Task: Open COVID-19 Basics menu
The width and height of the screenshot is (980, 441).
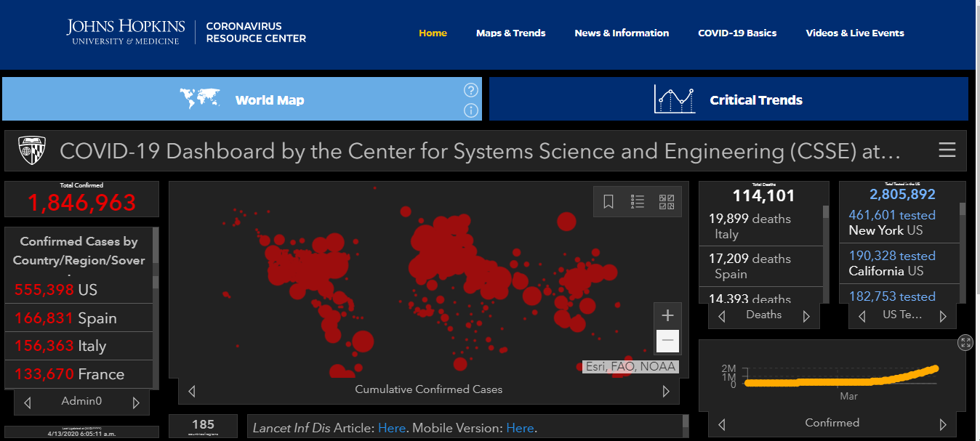Action: [737, 33]
